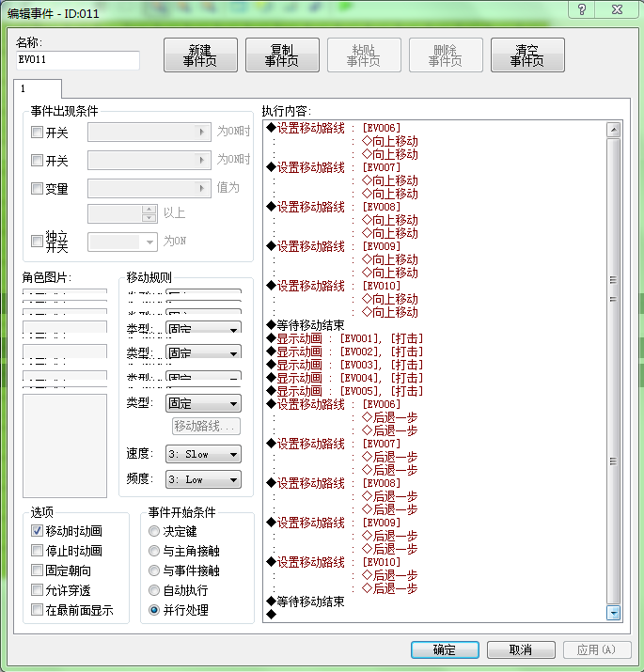Select the first 设置移动路线 [EV007] command

tap(333, 167)
